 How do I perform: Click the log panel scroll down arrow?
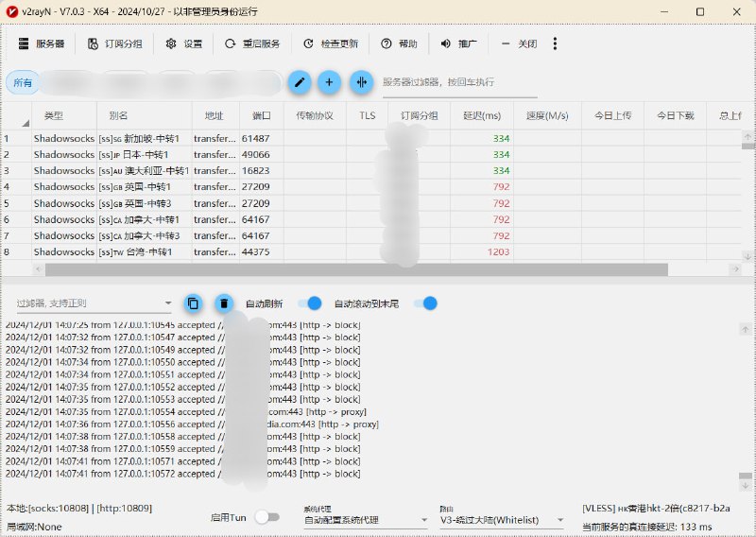click(x=746, y=486)
